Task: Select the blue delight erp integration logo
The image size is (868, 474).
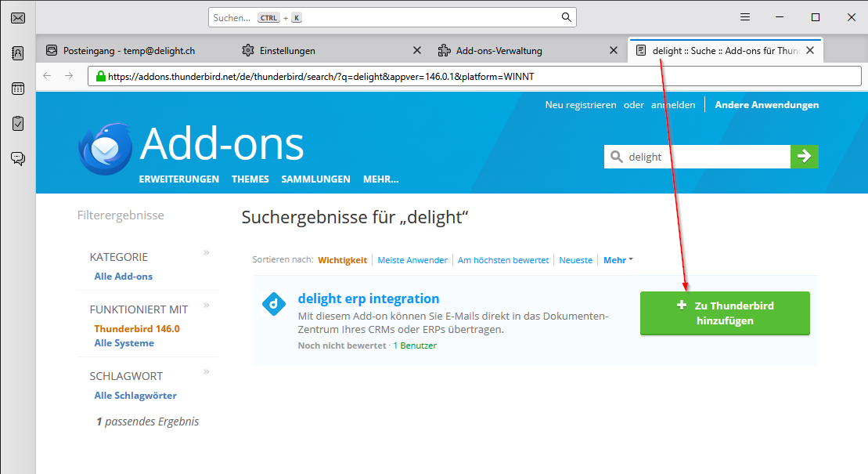Action: coord(273,305)
